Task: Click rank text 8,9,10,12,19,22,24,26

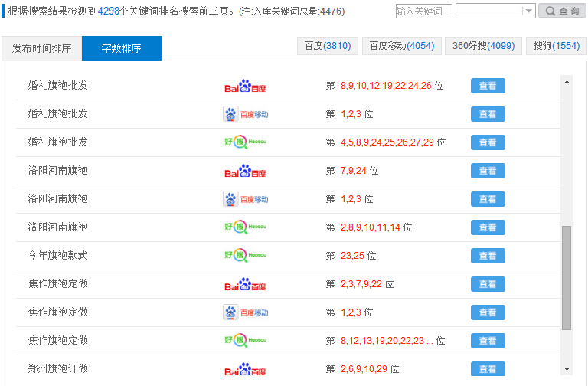Action: [x=386, y=86]
